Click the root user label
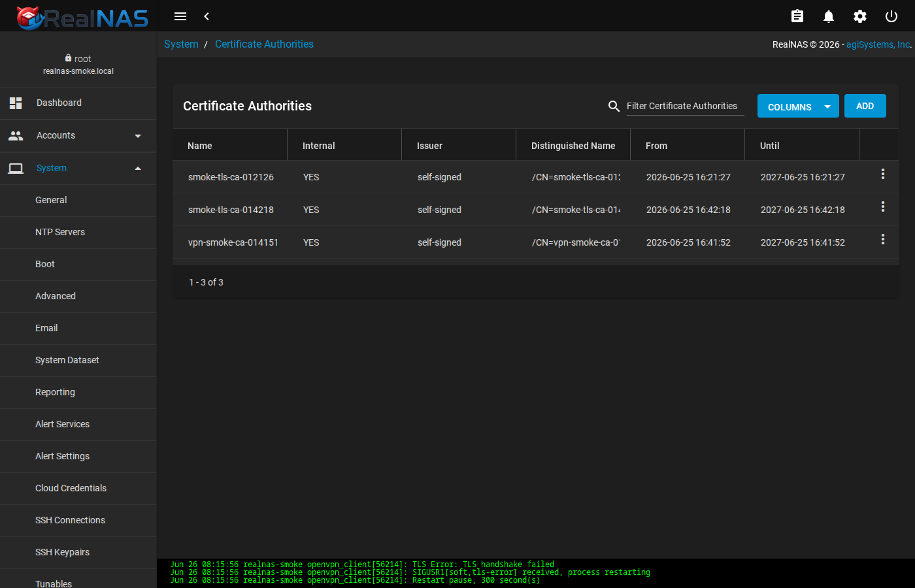Screen dimensions: 915x588 [x=82, y=59]
